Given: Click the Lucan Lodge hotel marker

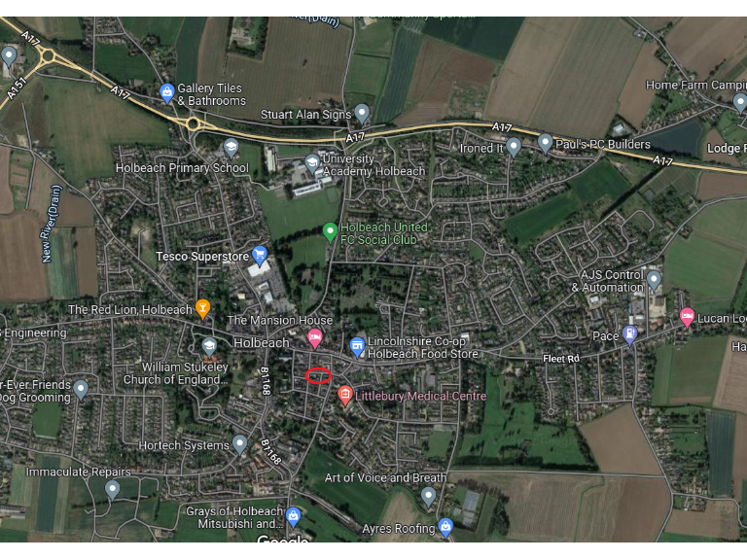Looking at the screenshot, I should click(x=687, y=318).
